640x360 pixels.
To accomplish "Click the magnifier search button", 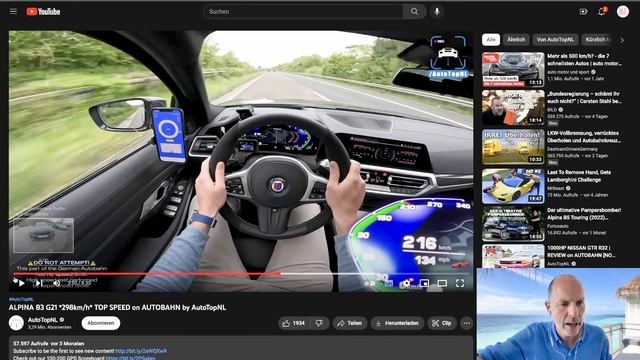I will pos(414,11).
